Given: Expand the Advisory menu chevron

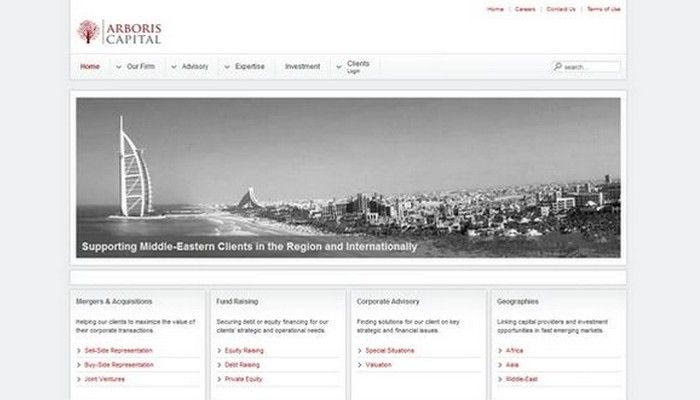Looking at the screenshot, I should click(x=173, y=67).
